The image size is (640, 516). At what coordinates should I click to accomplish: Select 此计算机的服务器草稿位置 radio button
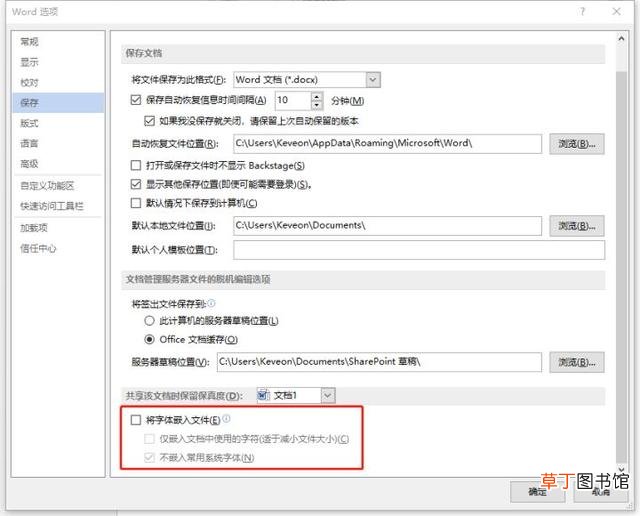click(149, 320)
